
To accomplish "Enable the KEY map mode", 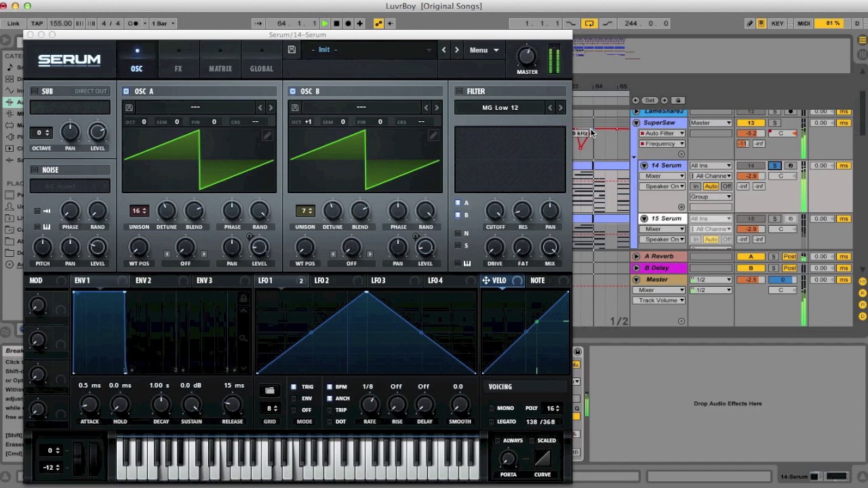I will pyautogui.click(x=777, y=23).
